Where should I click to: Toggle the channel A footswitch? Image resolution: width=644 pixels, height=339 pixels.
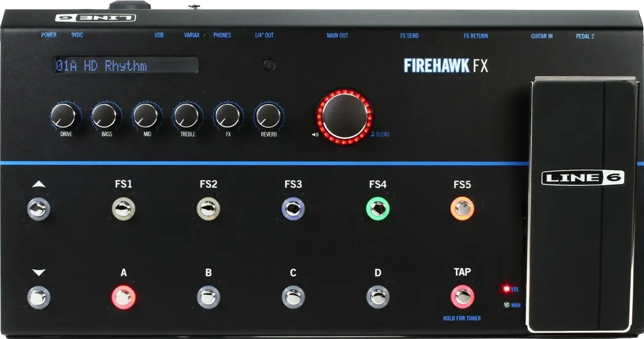pyautogui.click(x=124, y=298)
